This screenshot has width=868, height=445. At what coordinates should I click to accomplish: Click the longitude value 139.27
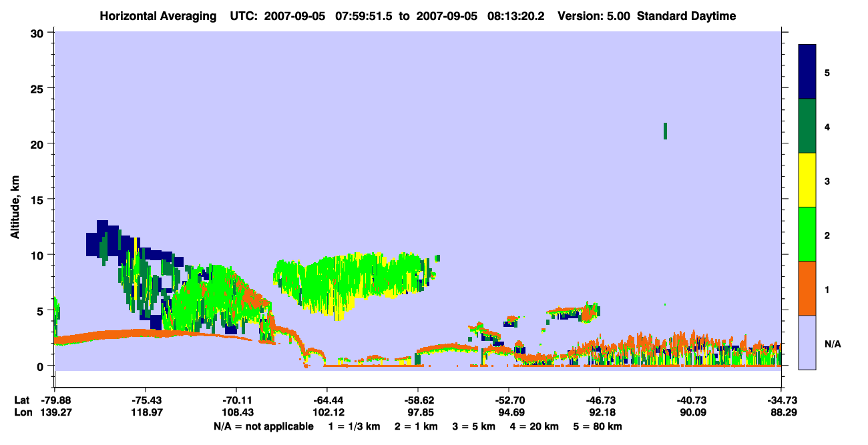(x=55, y=412)
